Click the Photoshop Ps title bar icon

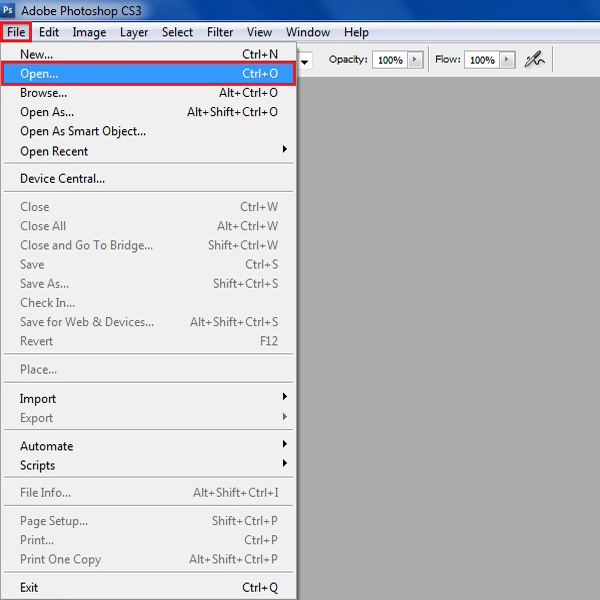[7, 10]
